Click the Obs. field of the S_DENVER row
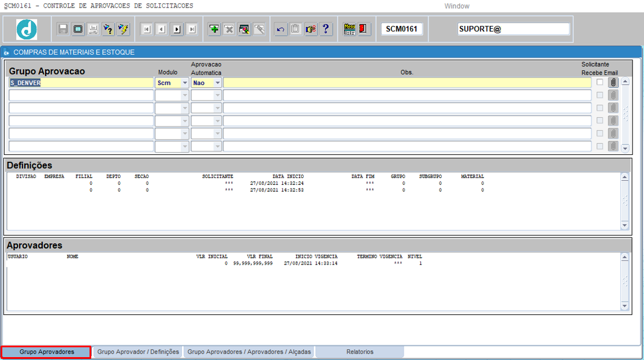Image resolution: width=644 pixels, height=360 pixels. (407, 83)
